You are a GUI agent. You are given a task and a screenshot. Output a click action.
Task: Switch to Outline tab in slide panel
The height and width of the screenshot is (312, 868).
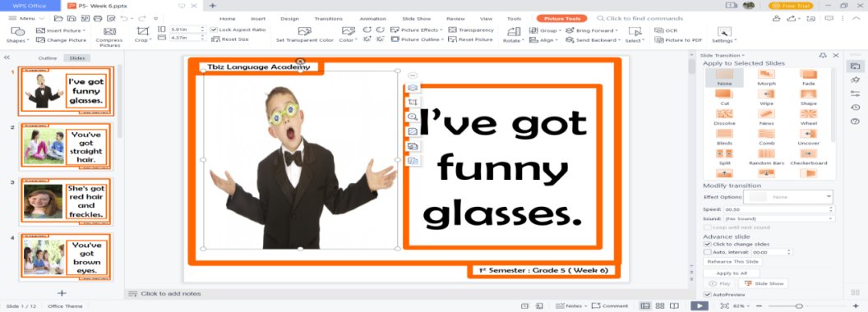click(x=47, y=58)
